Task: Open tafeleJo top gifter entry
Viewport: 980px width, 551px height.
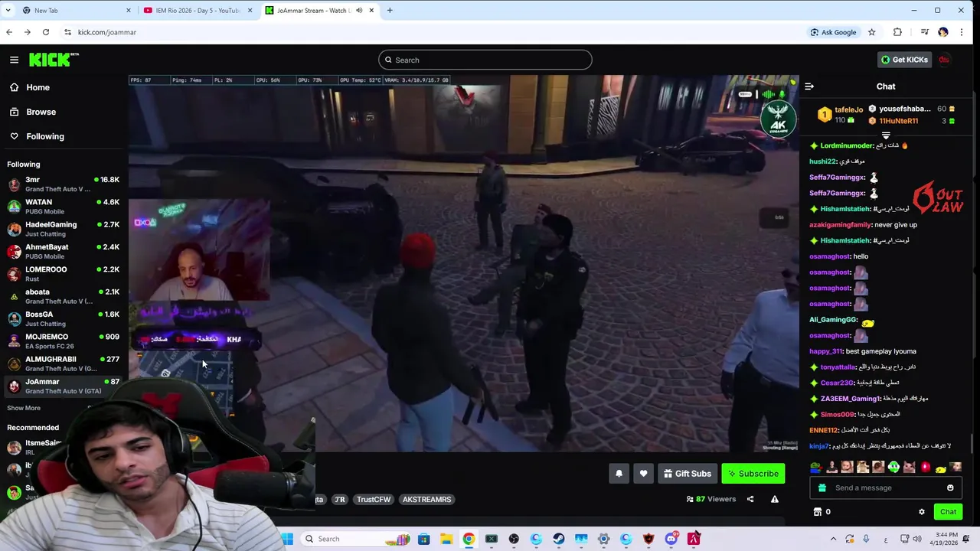Action: click(x=840, y=115)
